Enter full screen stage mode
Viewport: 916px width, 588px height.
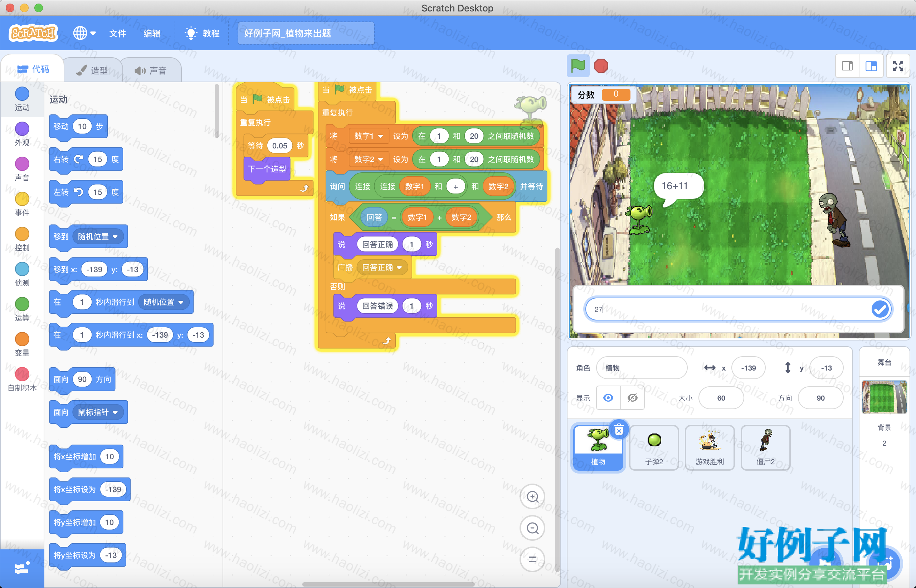point(898,66)
